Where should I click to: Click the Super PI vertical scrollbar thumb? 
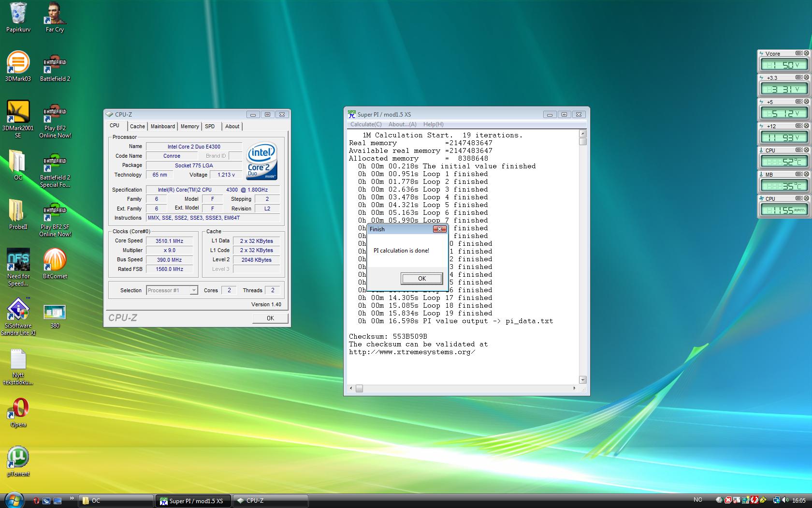[583, 141]
